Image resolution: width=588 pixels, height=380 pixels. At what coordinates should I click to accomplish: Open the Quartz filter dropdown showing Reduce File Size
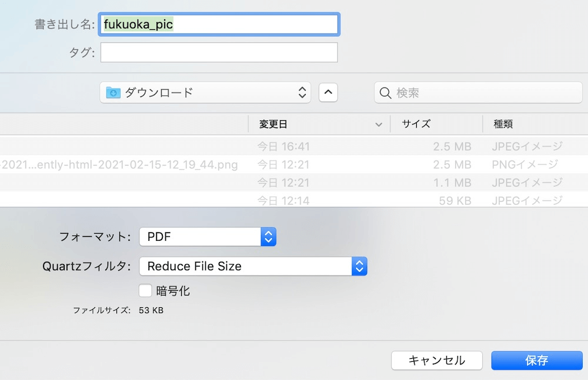pos(247,266)
